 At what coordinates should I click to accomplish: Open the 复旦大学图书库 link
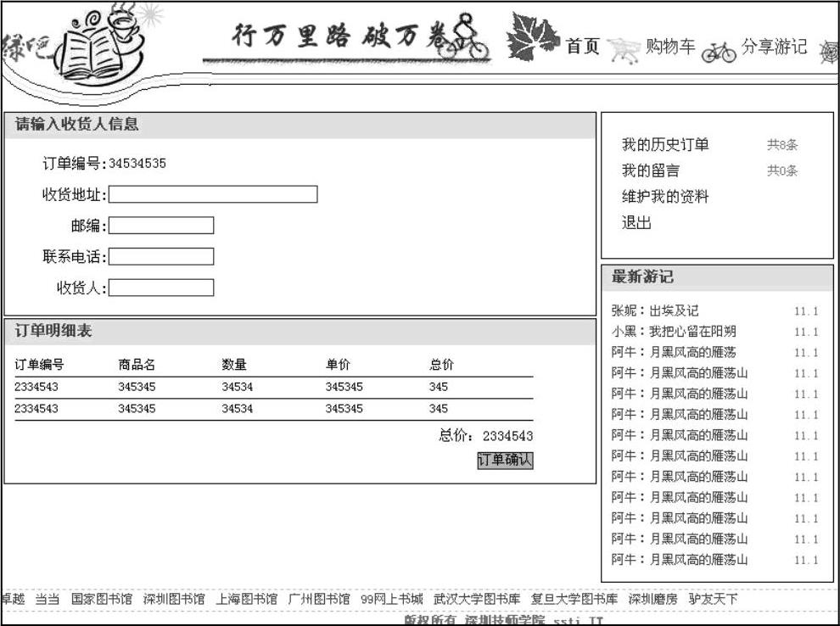pyautogui.click(x=574, y=599)
